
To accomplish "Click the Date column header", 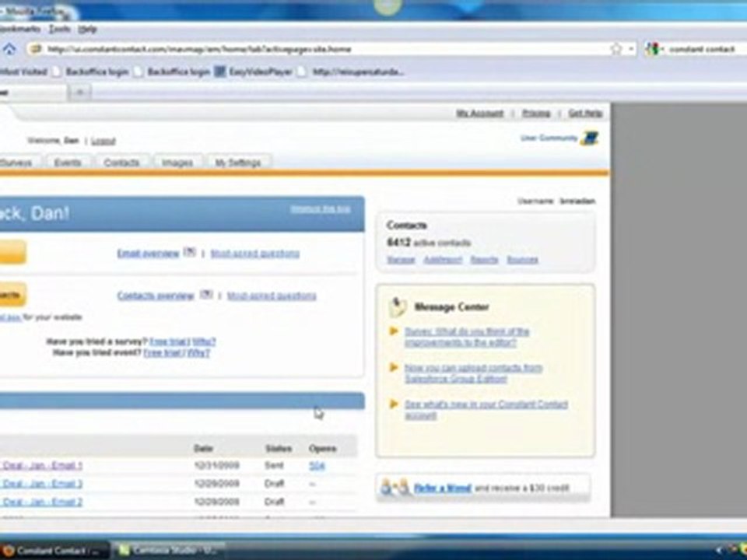I will pyautogui.click(x=203, y=448).
